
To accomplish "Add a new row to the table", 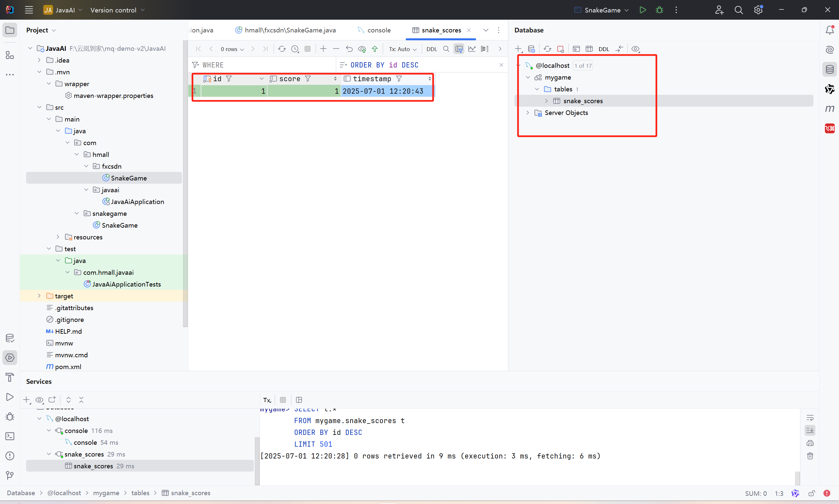I will pyautogui.click(x=323, y=49).
